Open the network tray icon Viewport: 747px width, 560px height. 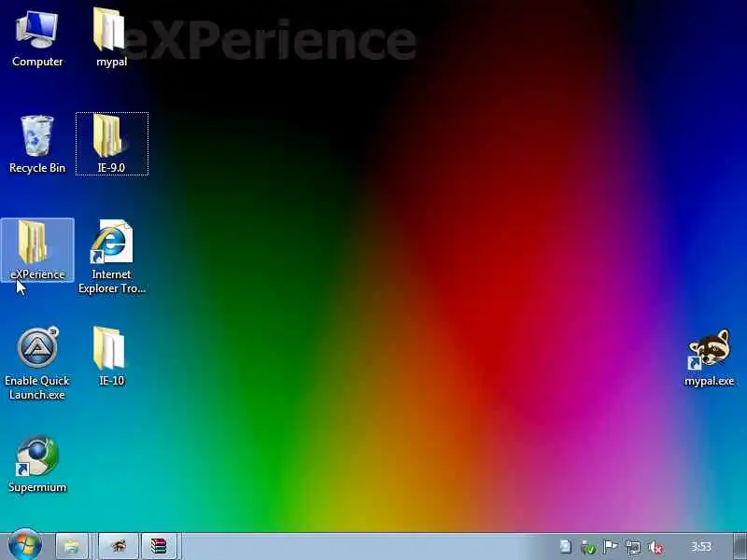pos(633,547)
